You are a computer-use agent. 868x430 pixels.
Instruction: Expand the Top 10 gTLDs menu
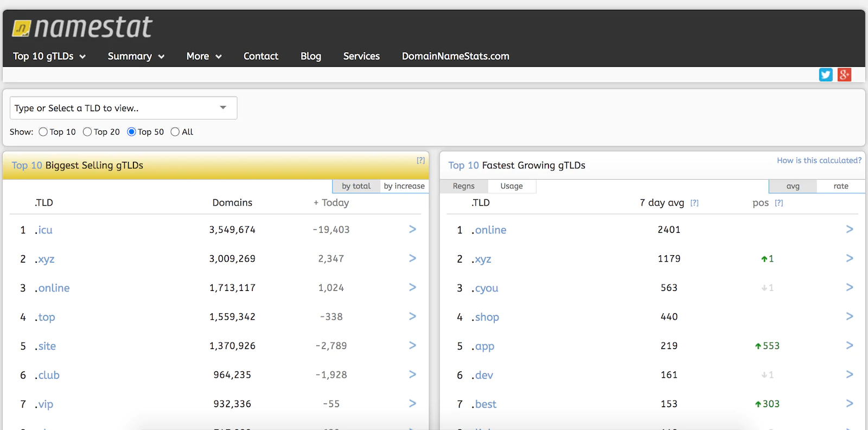click(x=49, y=56)
